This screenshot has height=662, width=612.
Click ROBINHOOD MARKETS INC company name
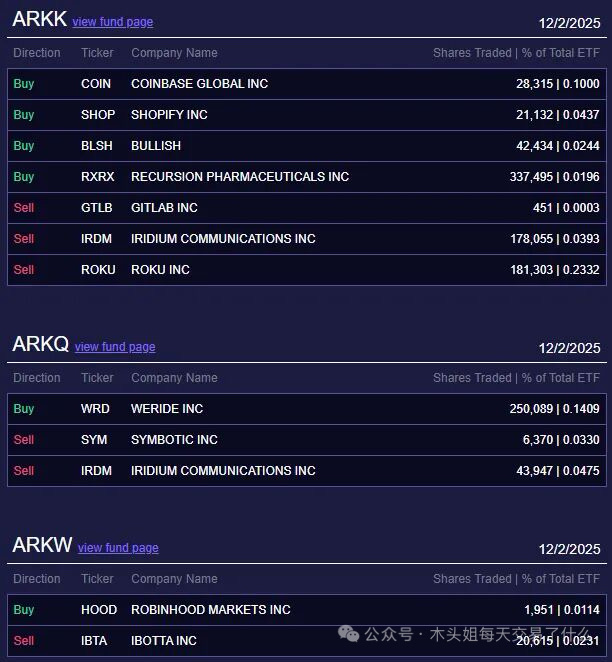pyautogui.click(x=211, y=610)
